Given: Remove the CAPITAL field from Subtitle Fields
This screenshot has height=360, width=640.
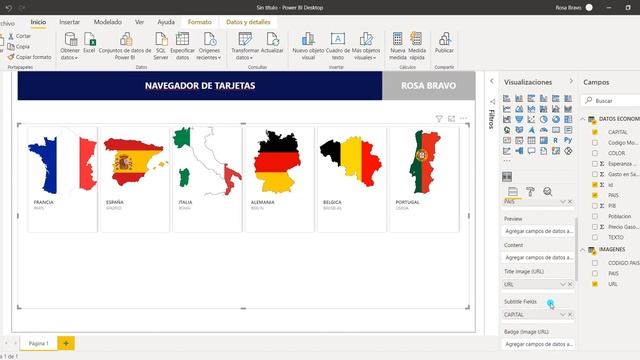Looking at the screenshot, I should [570, 315].
